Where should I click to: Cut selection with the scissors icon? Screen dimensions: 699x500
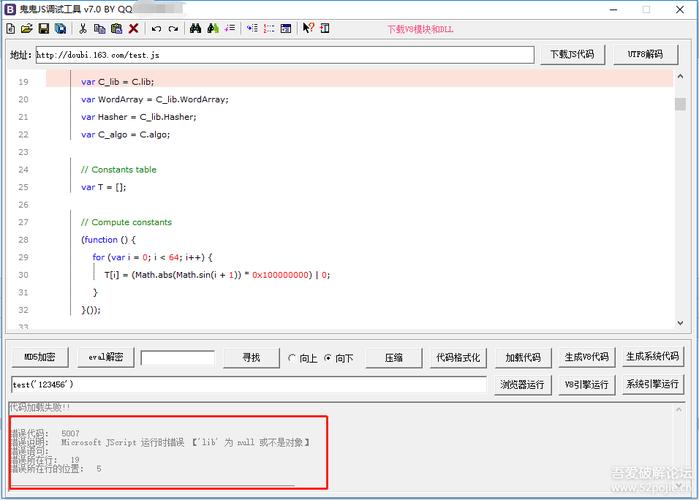[83, 29]
